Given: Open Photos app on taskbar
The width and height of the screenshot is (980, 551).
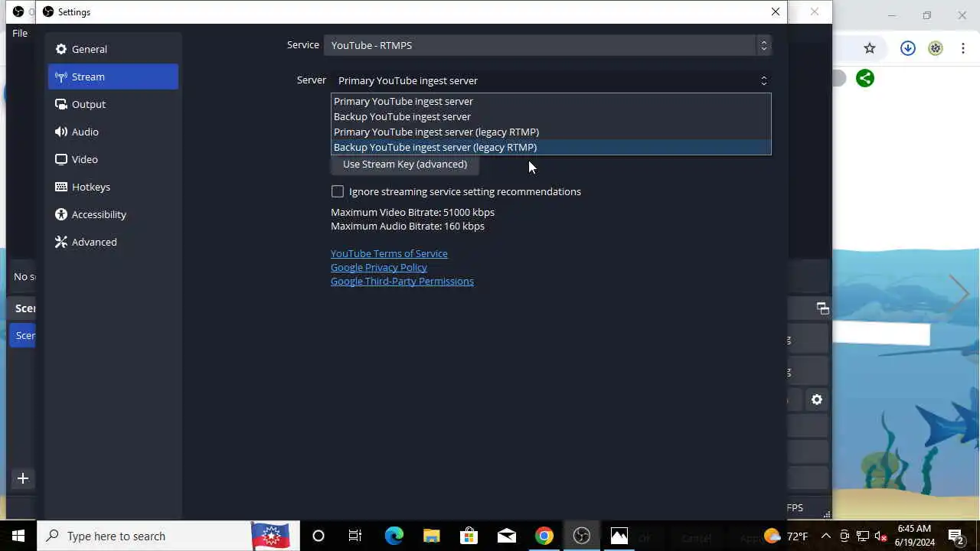Looking at the screenshot, I should tap(619, 536).
